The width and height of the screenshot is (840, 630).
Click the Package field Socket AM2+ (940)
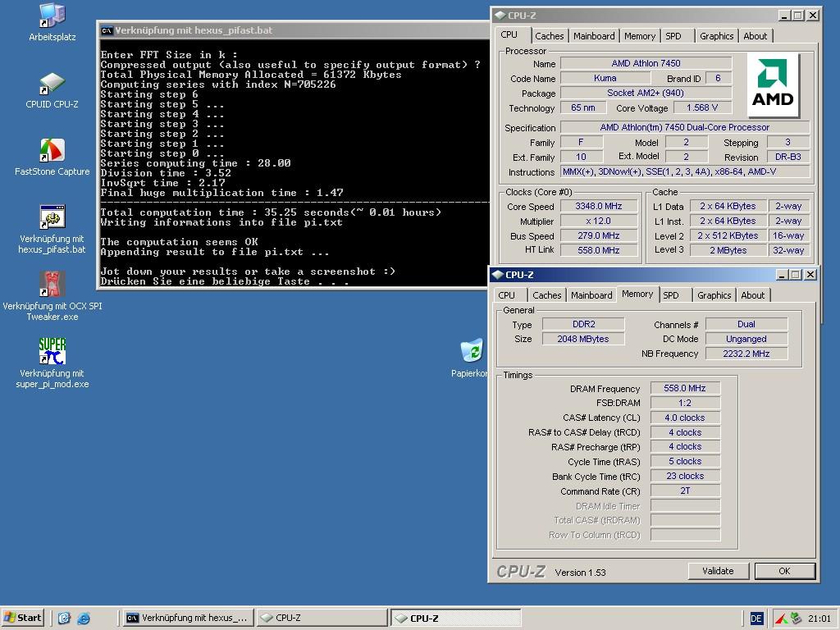click(646, 94)
